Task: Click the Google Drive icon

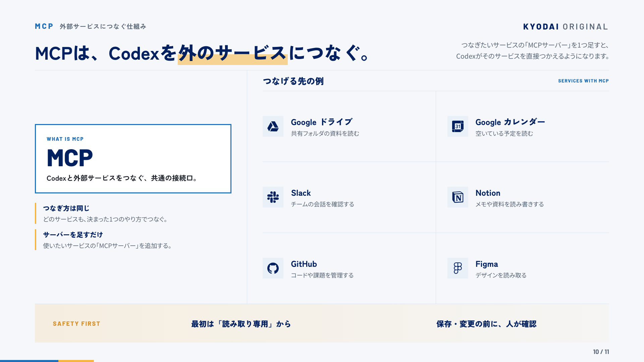Action: pos(273,126)
